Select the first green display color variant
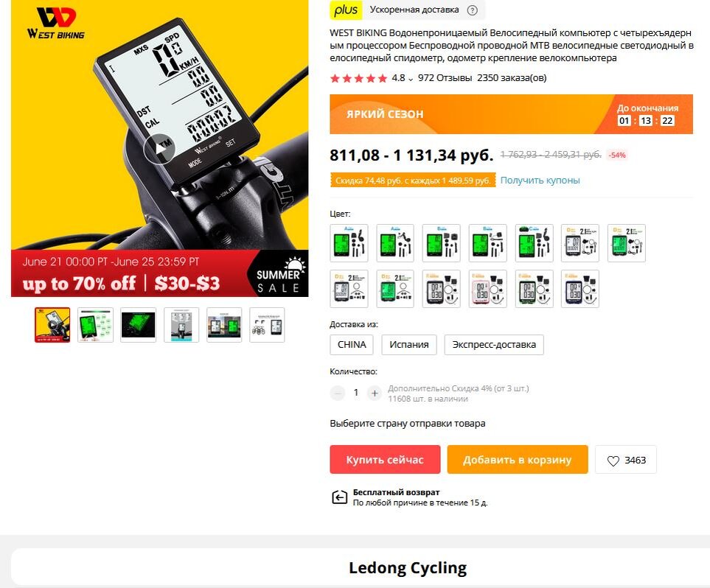710x588 pixels. 349,243
